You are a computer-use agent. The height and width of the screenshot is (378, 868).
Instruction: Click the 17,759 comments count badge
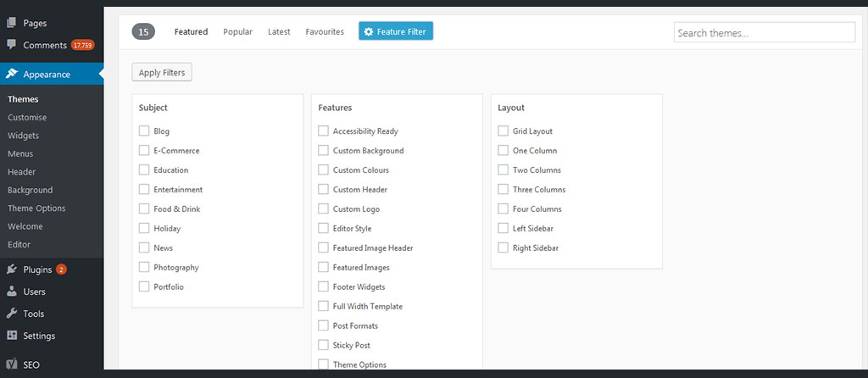click(82, 46)
